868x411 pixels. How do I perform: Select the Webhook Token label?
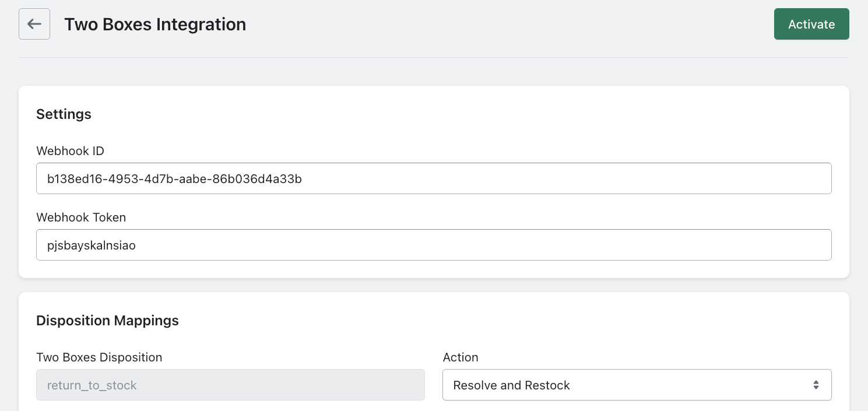point(81,217)
